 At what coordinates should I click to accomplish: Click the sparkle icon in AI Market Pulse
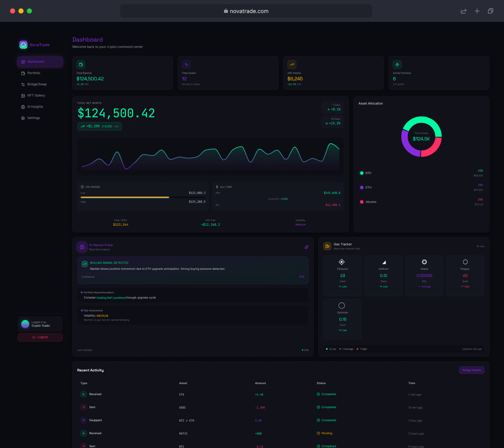pyautogui.click(x=307, y=247)
